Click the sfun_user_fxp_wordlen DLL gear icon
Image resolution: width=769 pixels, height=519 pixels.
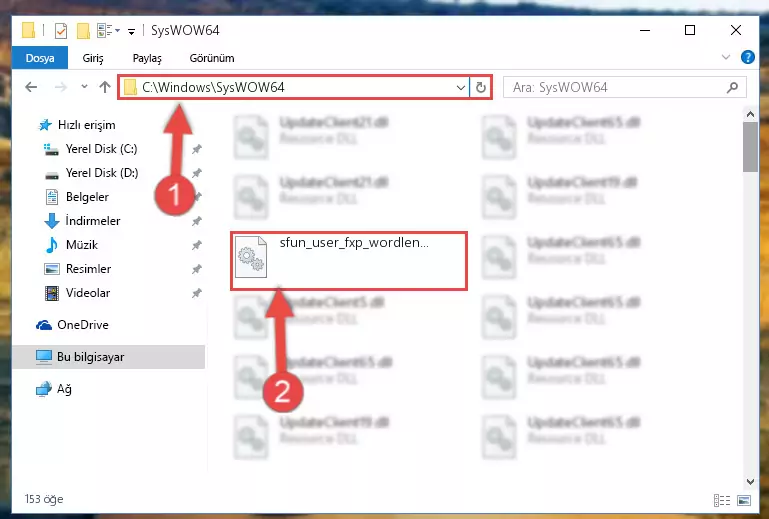click(251, 257)
